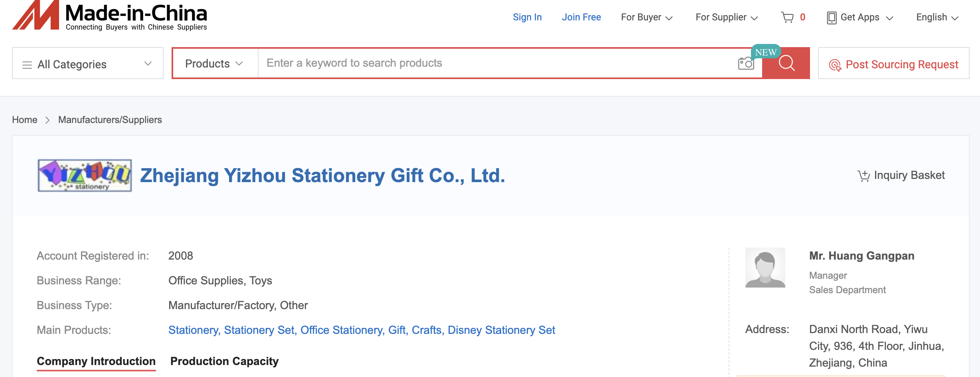Click the Yizhou stationery company logo
Viewport: 980px width, 377px height.
coord(85,176)
